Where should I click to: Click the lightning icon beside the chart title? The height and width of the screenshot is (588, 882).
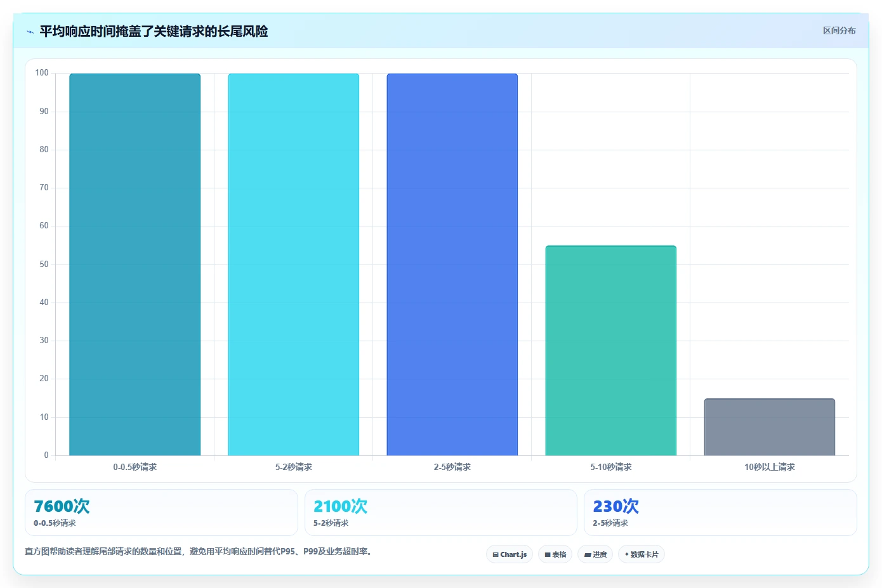click(30, 32)
